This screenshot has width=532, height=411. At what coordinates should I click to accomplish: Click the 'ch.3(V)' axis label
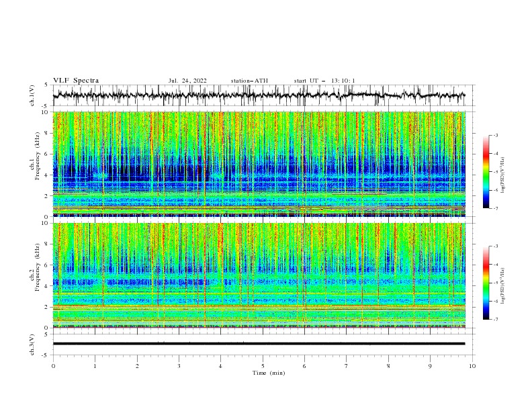[32, 345]
